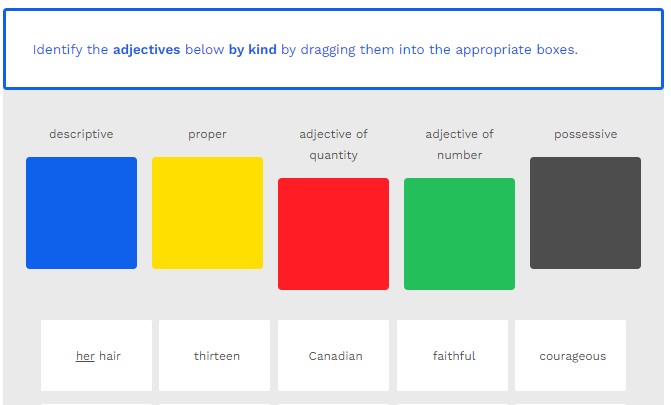Image resolution: width=671 pixels, height=405 pixels.
Task: Select the green number box
Action: point(459,234)
